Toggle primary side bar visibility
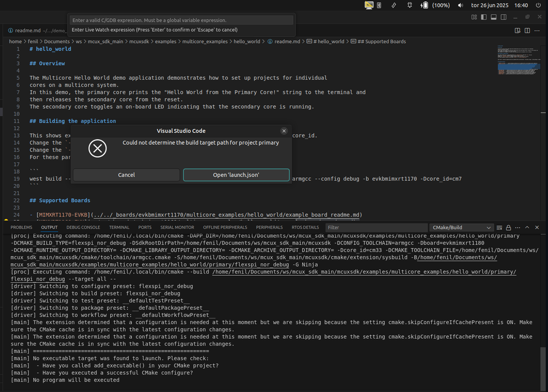This screenshot has height=392, width=548. (x=484, y=17)
